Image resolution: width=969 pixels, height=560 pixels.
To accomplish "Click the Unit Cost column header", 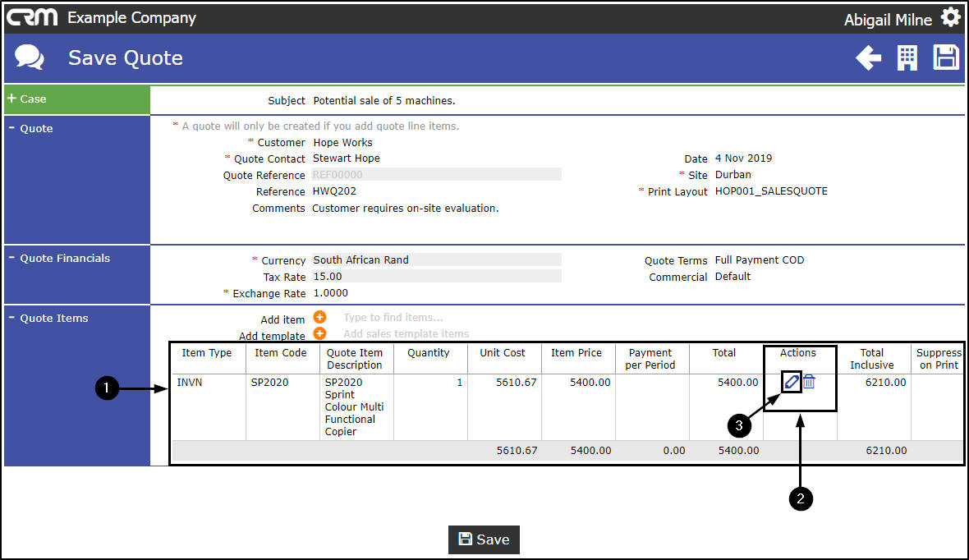I will 503,353.
